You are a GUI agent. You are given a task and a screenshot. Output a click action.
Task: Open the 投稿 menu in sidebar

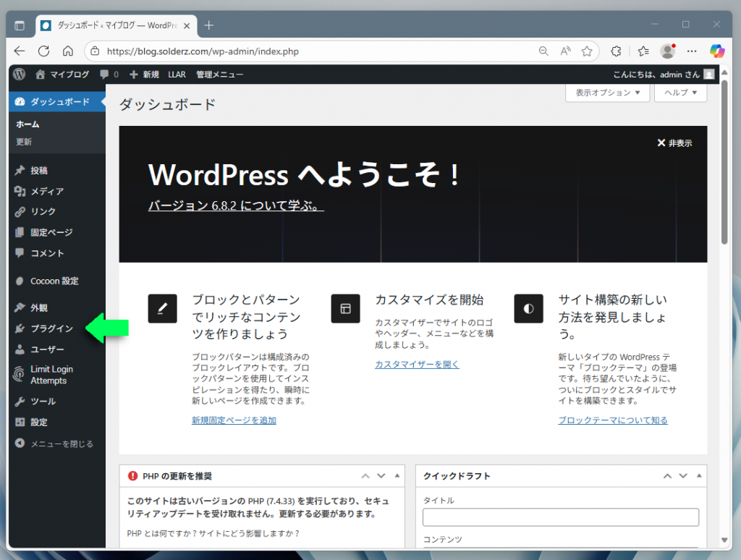pos(39,171)
